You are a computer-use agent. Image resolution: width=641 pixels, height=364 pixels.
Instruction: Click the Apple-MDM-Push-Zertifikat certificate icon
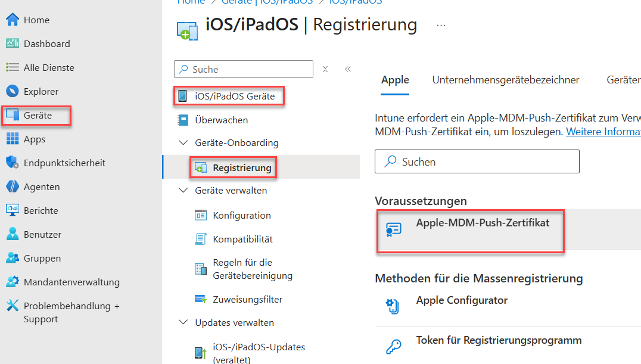[x=393, y=229]
